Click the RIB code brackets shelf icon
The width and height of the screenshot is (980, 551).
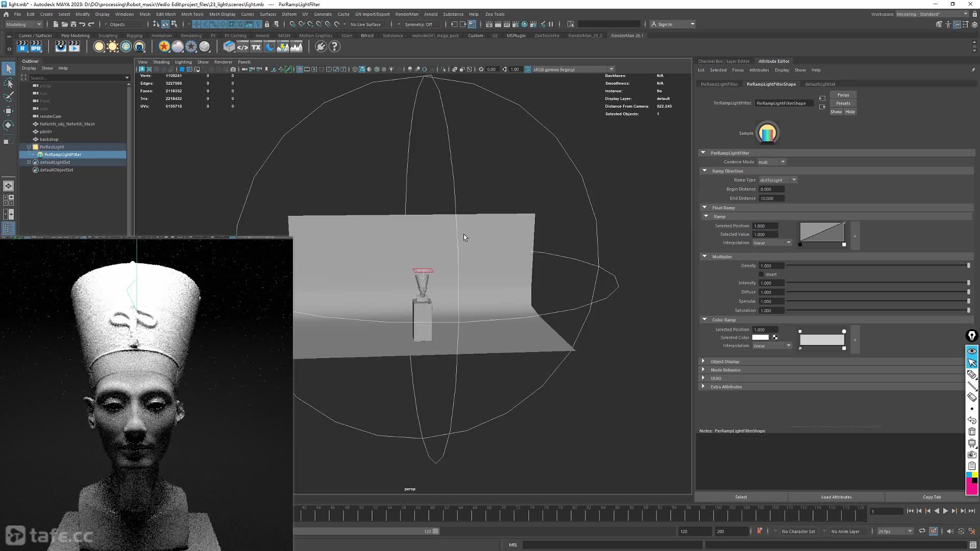[242, 47]
